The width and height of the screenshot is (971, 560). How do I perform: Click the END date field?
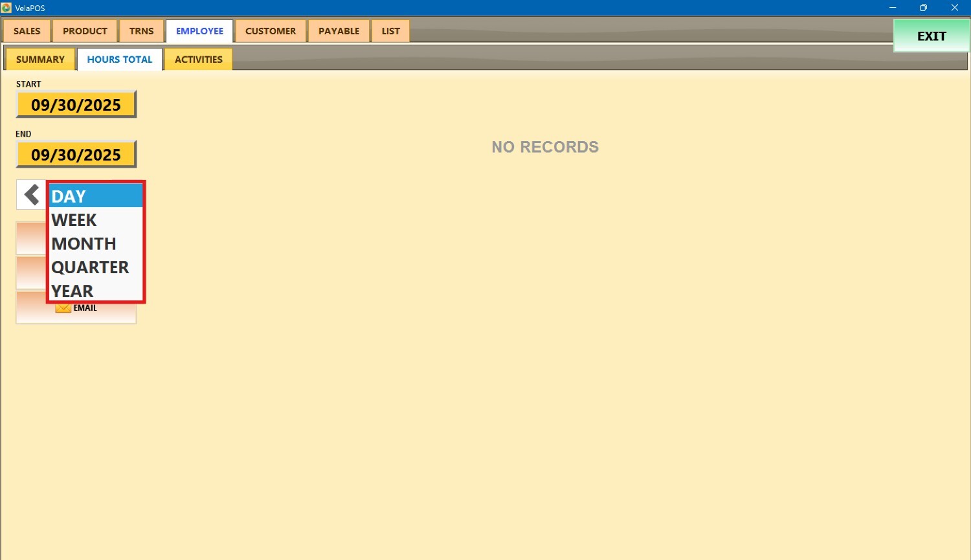tap(76, 155)
